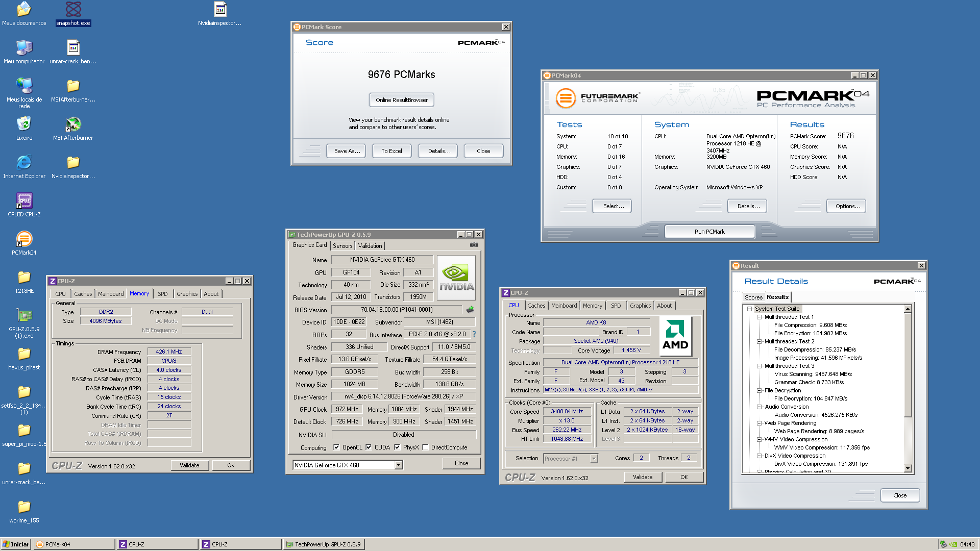Switch to the Sensors tab in GPU-Z
This screenshot has height=551, width=980.
[342, 245]
